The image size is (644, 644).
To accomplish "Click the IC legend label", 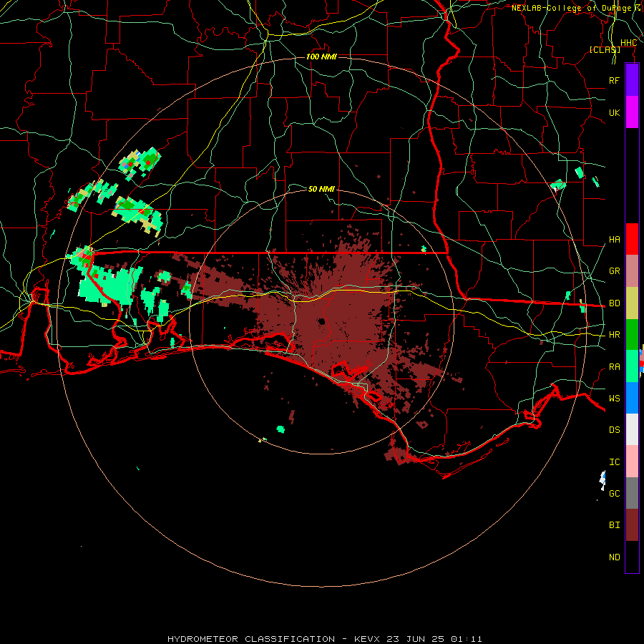I will [615, 462].
